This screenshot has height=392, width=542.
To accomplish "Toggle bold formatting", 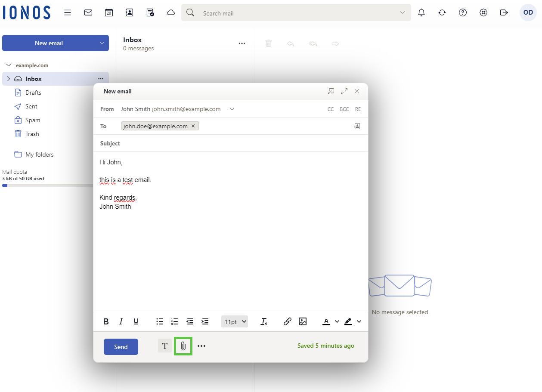I will (x=106, y=321).
